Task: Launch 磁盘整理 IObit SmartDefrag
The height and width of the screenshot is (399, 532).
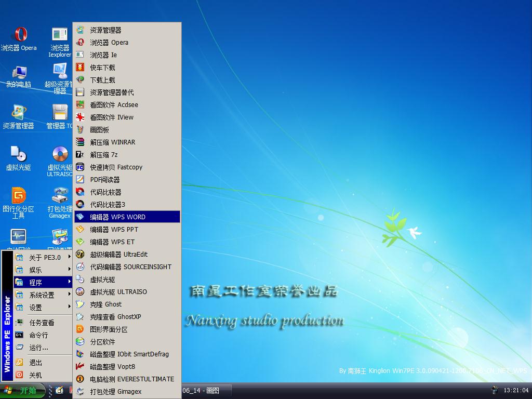Action: tap(127, 354)
